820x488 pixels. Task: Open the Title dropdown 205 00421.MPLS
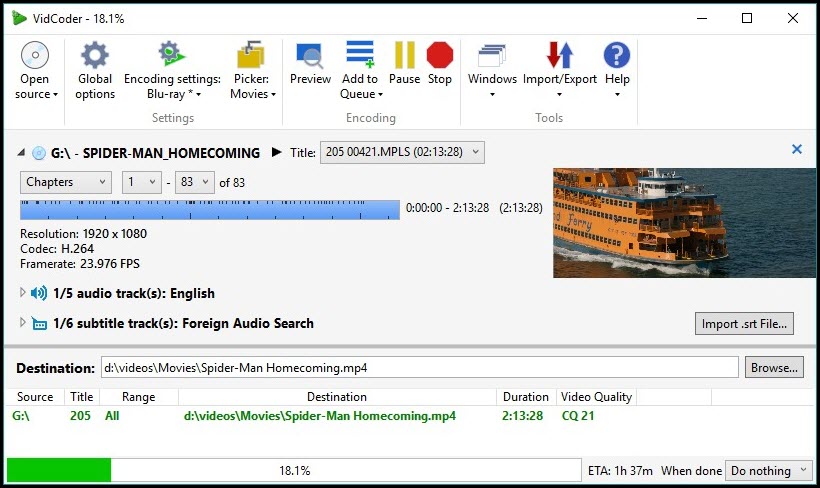402,152
